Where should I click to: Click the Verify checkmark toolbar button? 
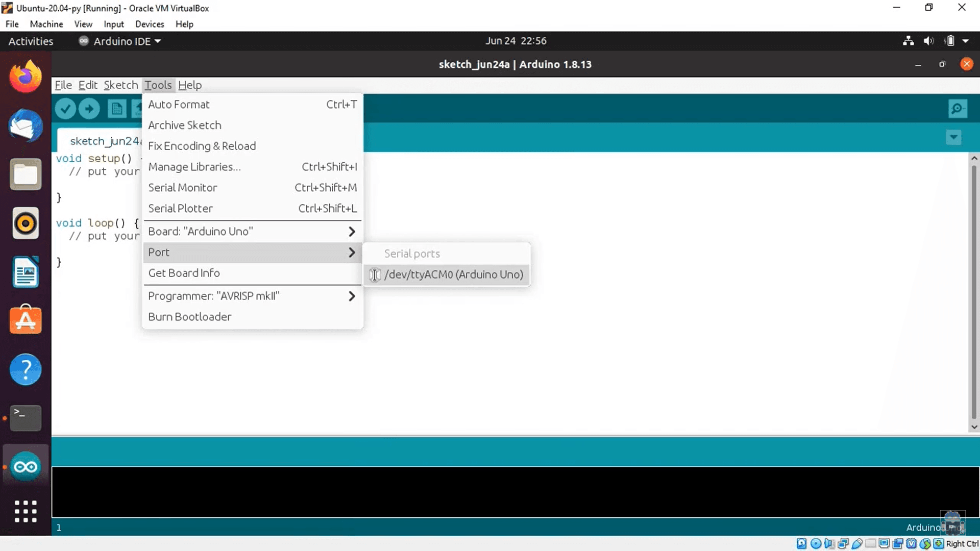click(x=65, y=109)
